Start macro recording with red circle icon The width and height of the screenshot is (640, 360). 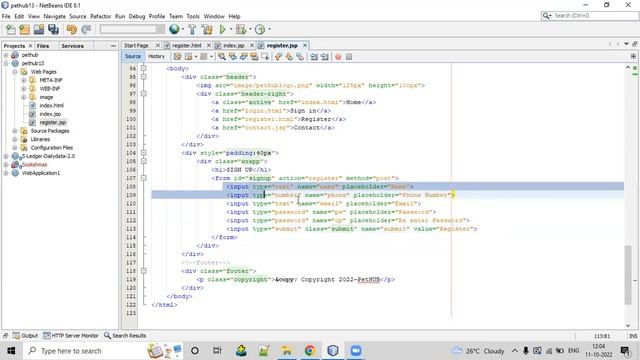click(338, 57)
